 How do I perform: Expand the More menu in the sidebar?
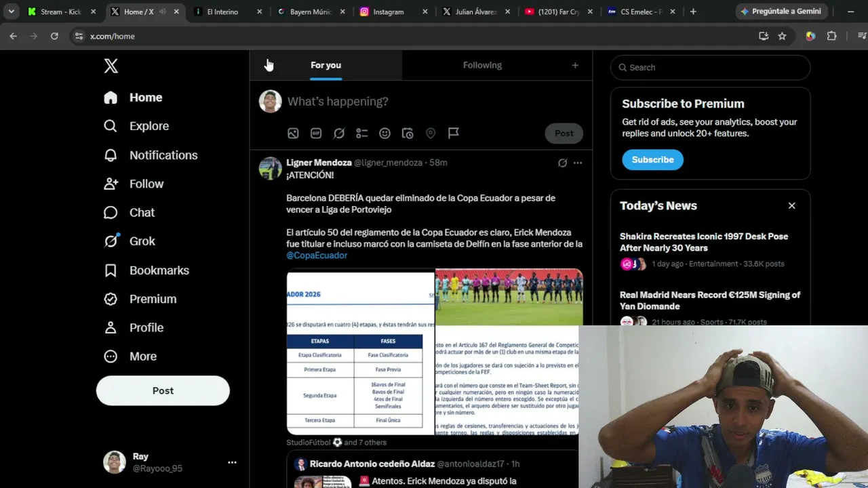(x=131, y=357)
